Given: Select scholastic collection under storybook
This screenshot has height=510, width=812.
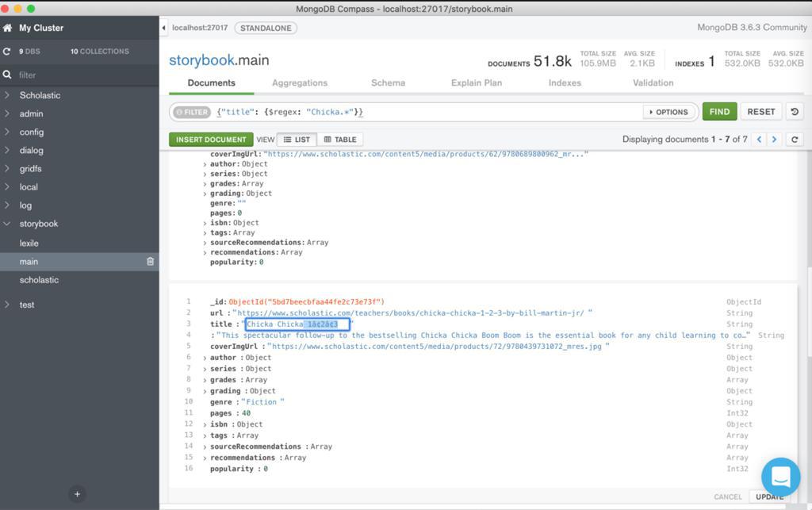Looking at the screenshot, I should pos(39,280).
